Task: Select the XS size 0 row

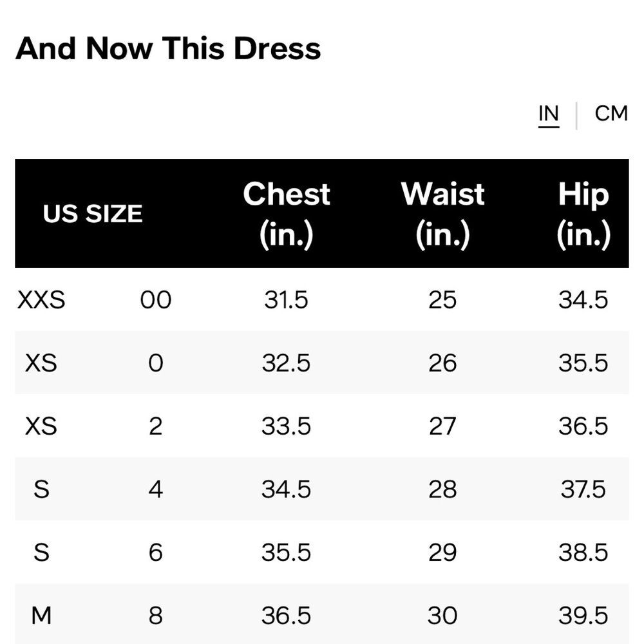Action: (42, 363)
